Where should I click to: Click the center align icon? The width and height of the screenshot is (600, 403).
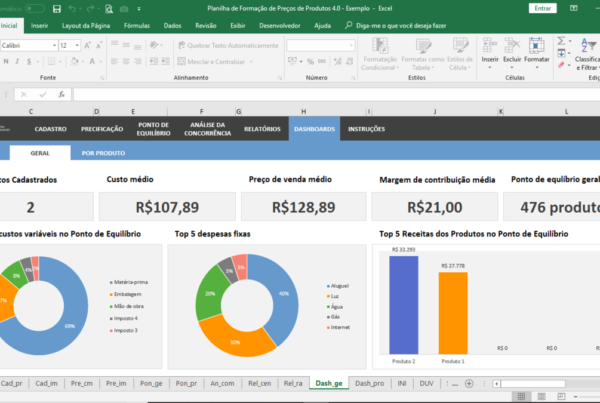tap(126, 61)
